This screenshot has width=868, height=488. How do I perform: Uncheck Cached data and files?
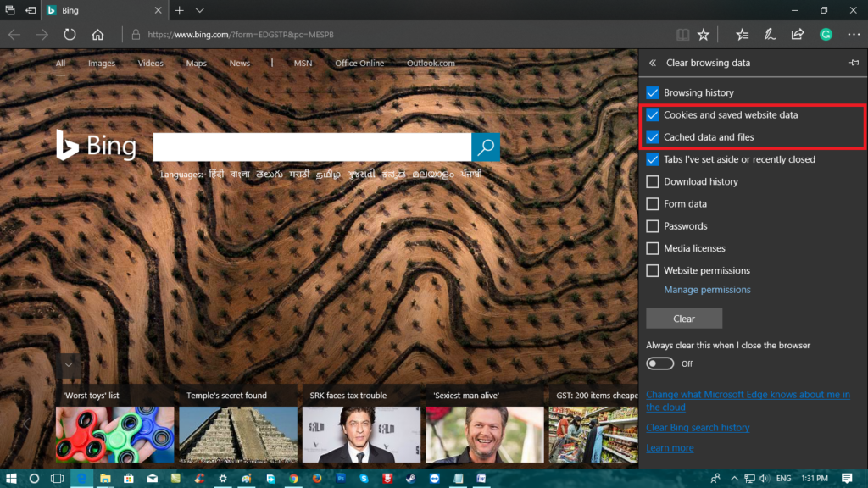coord(653,136)
